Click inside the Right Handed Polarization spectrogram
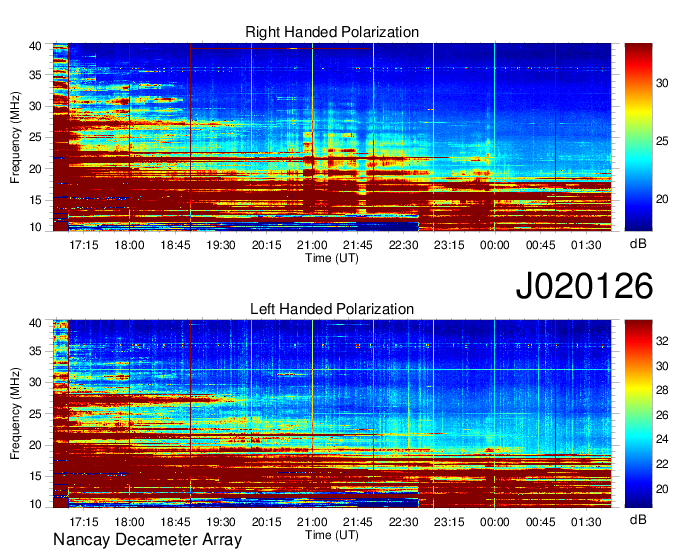Viewport: 680px width, 552px height. (332, 137)
